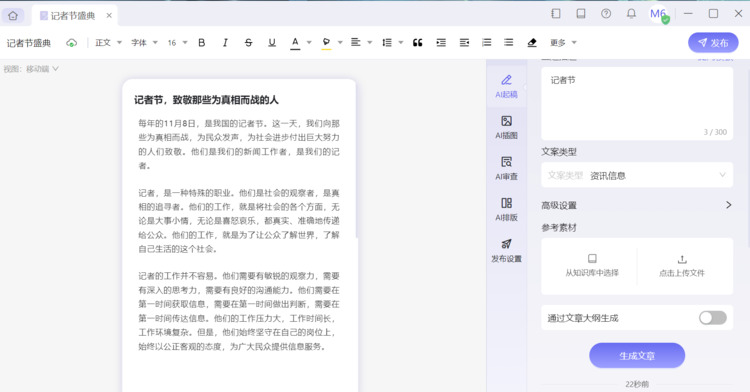Click the 记者节盛典 document title field

point(29,43)
